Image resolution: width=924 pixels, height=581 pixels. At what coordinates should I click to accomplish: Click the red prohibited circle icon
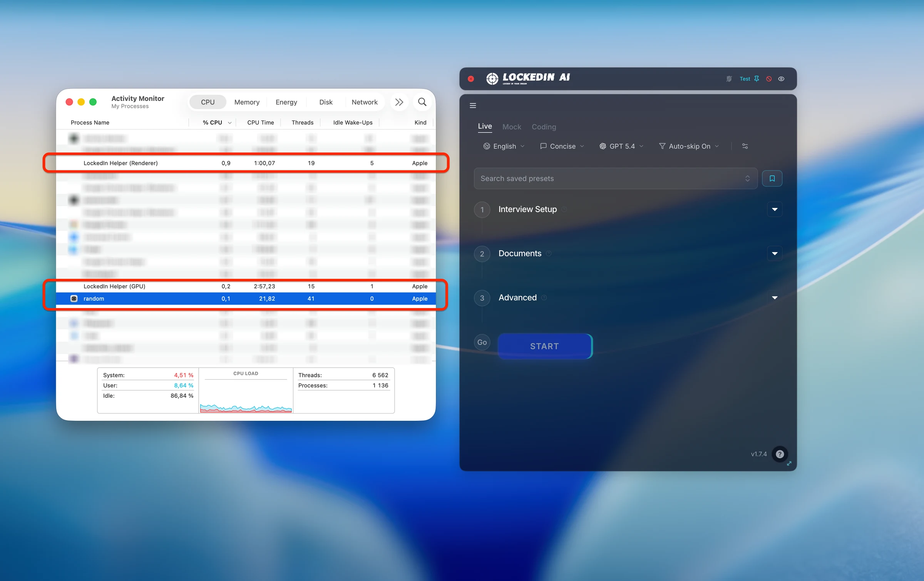769,79
